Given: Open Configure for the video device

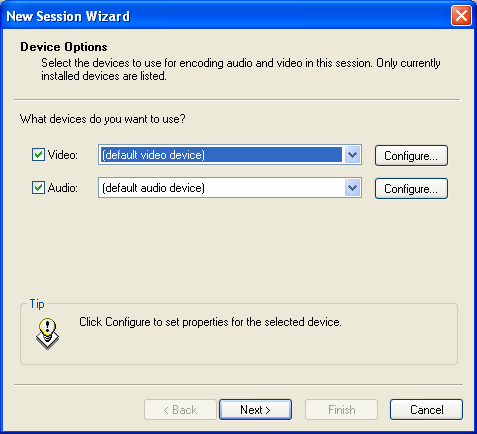Looking at the screenshot, I should pos(411,155).
